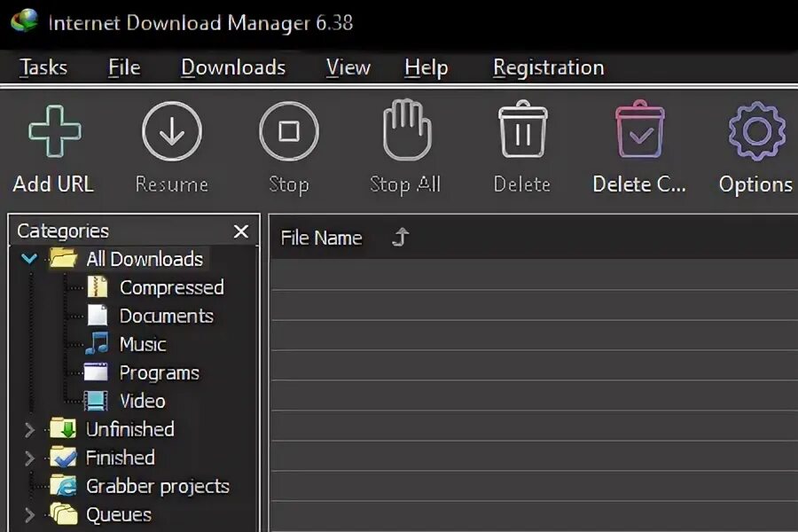798x532 pixels.
Task: Click the Programs window icon
Action: [x=96, y=372]
